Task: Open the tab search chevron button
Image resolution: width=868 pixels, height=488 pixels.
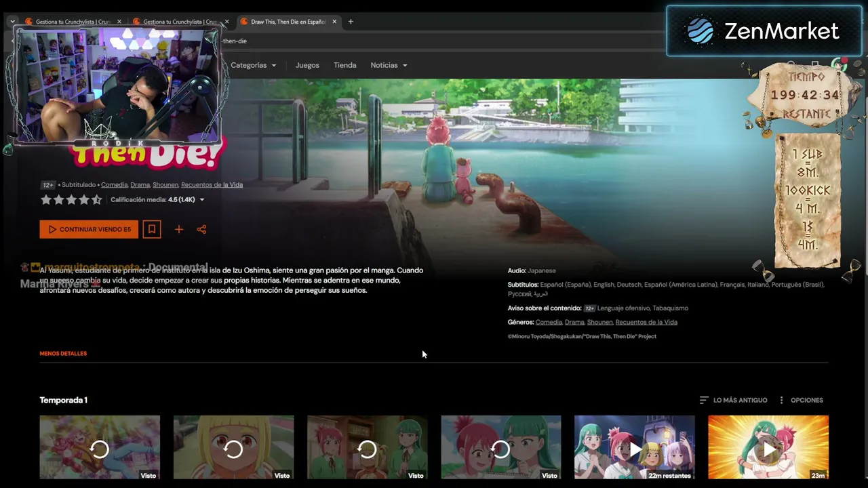Action: (12, 22)
